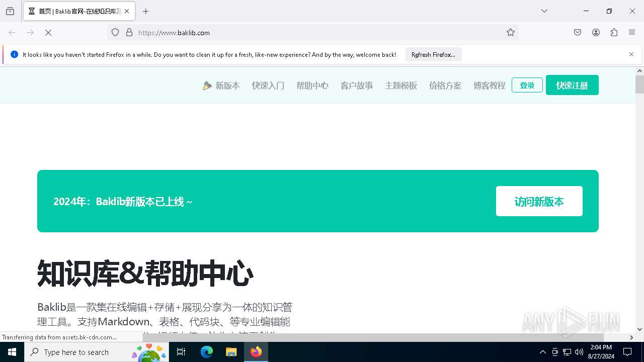Image resolution: width=644 pixels, height=362 pixels.
Task: Open 客户故事 navigation link
Action: coord(357,85)
